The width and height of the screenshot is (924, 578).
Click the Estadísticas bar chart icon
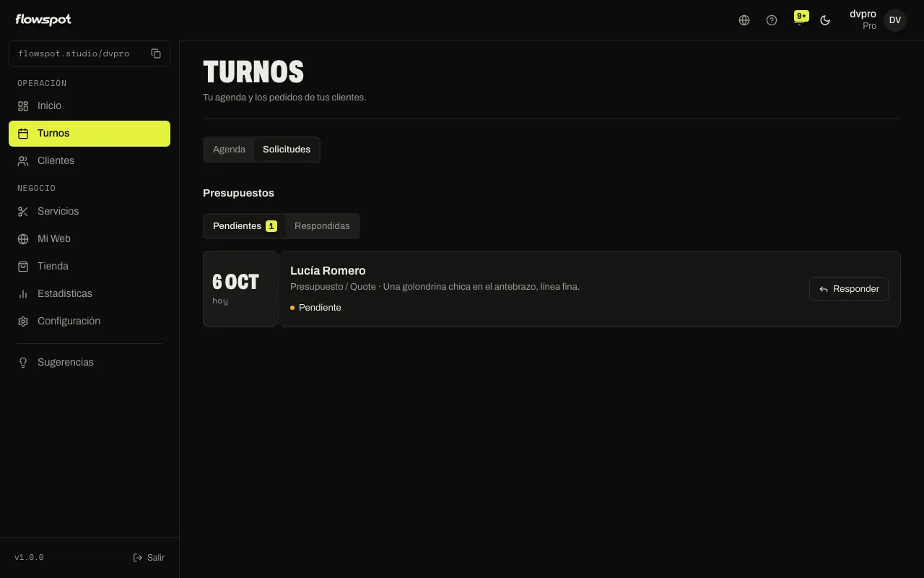coord(23,294)
